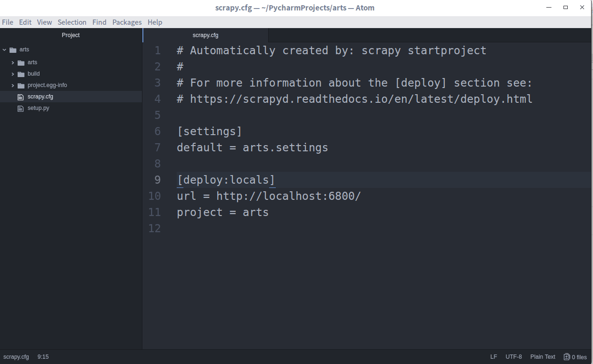Click the Plain Text grammar selector
593x364 pixels.
click(x=543, y=357)
